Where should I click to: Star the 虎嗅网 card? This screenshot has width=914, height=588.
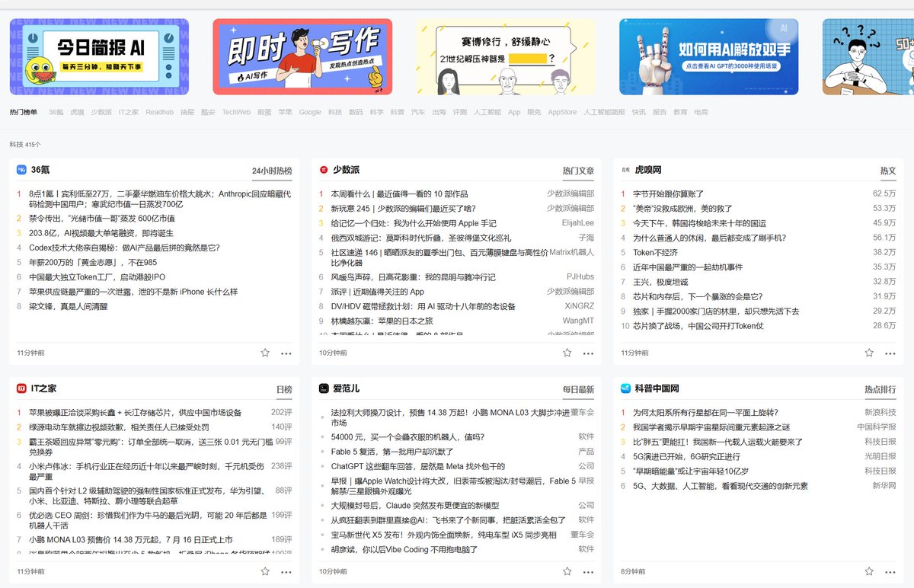(869, 353)
